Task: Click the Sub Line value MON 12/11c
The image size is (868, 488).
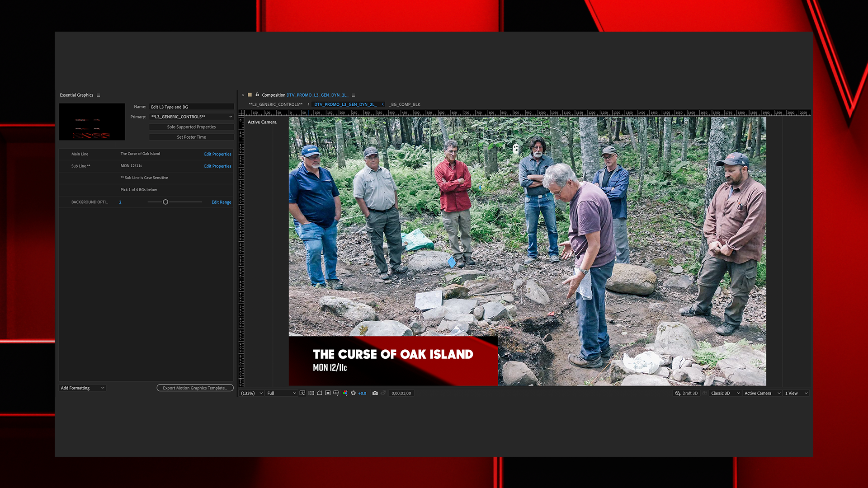Action: 131,166
